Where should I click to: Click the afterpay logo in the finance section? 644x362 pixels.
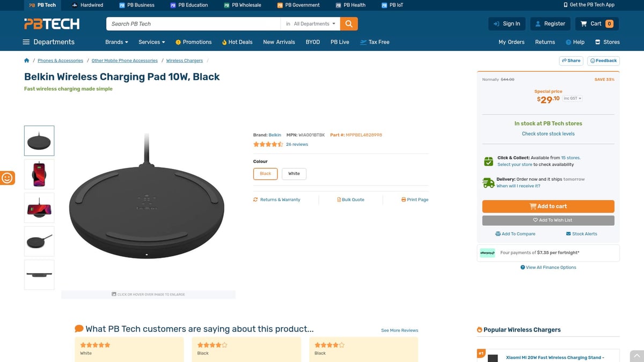point(487,253)
